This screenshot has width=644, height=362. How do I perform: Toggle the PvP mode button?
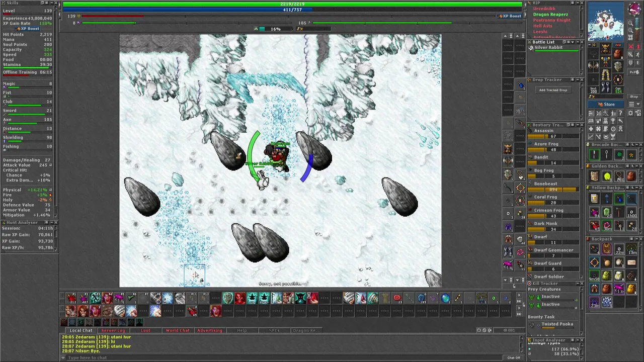634,72
